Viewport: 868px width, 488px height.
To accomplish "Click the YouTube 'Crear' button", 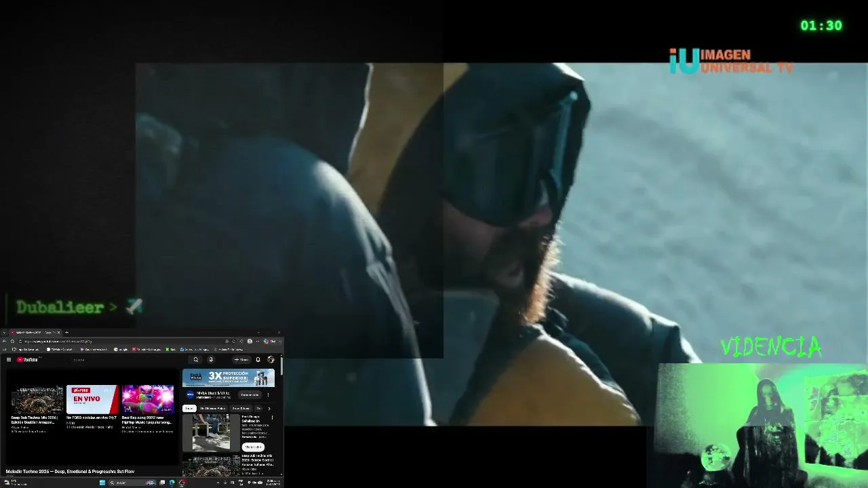I will pos(241,360).
